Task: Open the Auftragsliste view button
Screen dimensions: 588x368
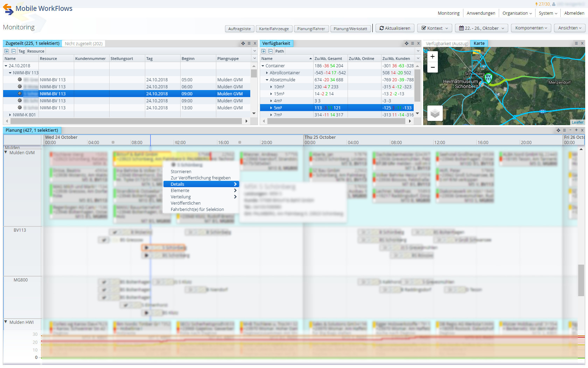Action: pyautogui.click(x=239, y=29)
